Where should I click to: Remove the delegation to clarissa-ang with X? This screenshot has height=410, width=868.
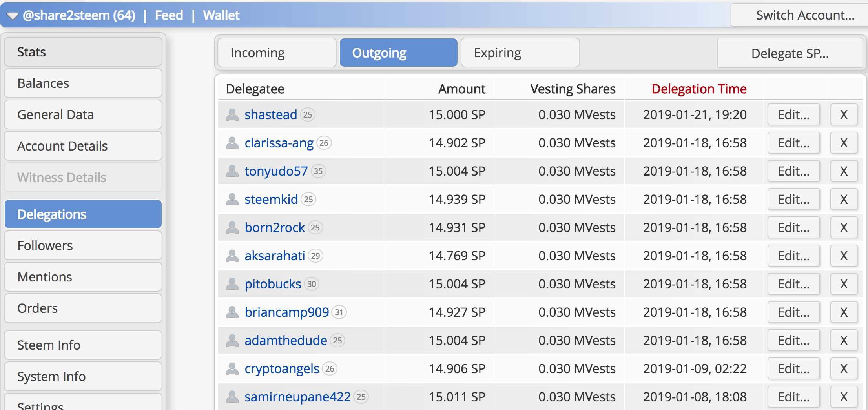coord(844,143)
